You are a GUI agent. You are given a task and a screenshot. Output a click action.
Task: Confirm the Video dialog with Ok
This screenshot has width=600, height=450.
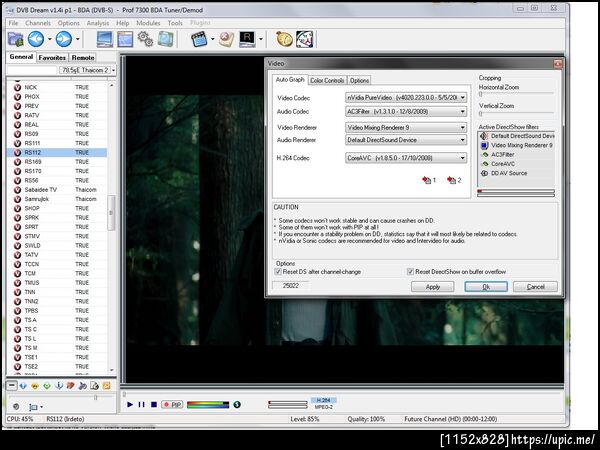pos(486,287)
